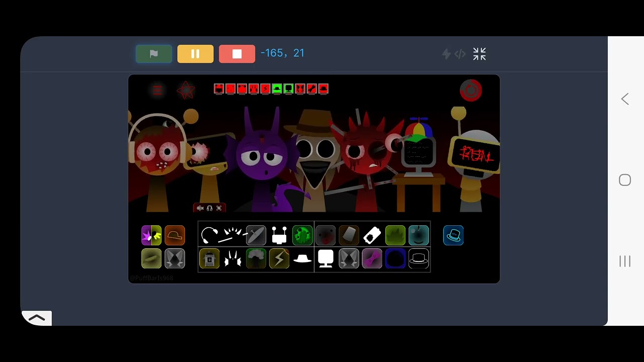This screenshot has width=644, height=362.
Task: Pick the white computer monitor icon
Action: click(326, 259)
